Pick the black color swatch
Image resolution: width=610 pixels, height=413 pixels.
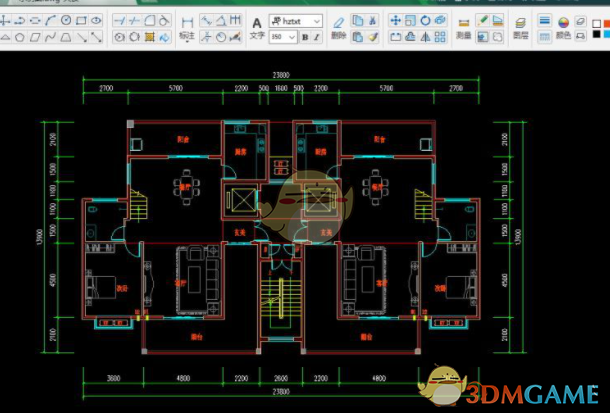[x=596, y=34]
